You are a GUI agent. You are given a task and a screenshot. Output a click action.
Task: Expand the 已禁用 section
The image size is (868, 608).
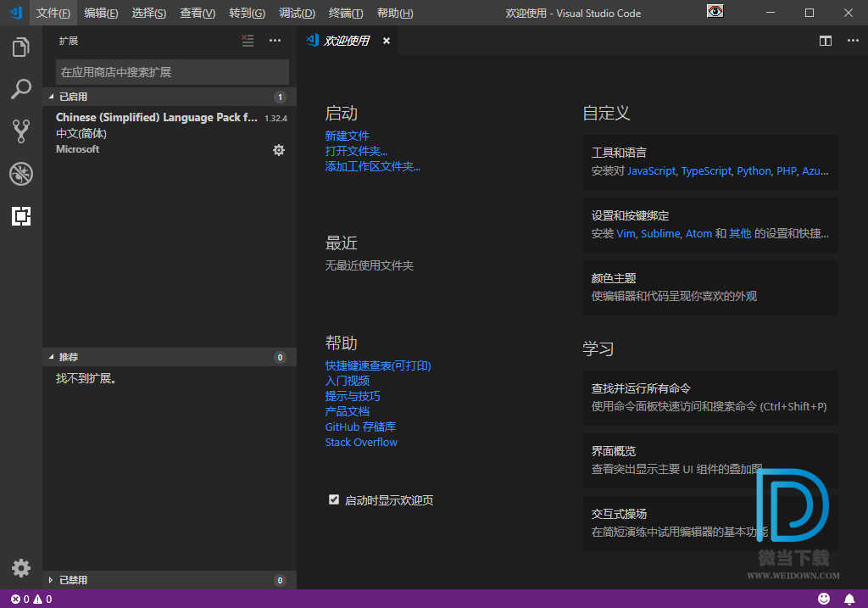(x=170, y=580)
